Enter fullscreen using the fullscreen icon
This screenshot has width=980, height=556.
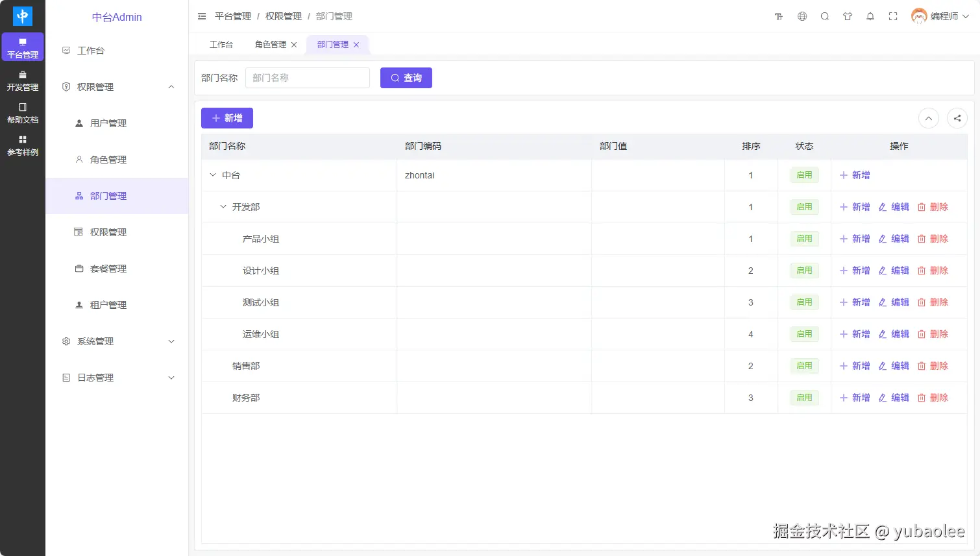893,16
